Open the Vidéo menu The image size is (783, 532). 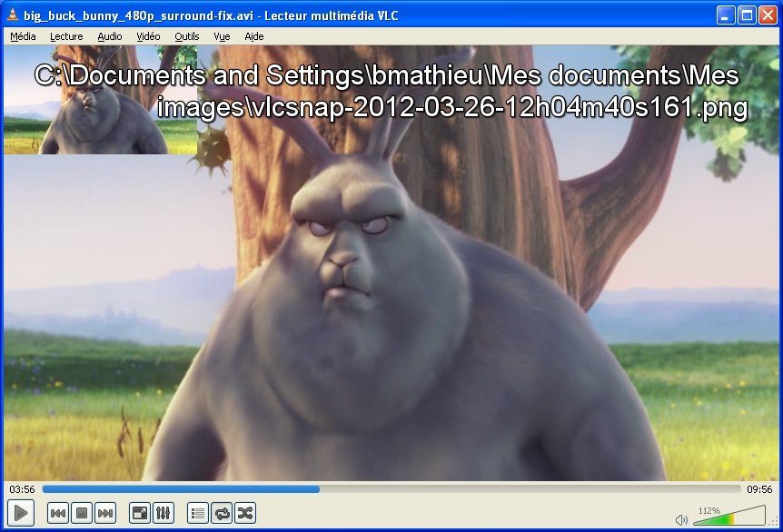[x=148, y=36]
